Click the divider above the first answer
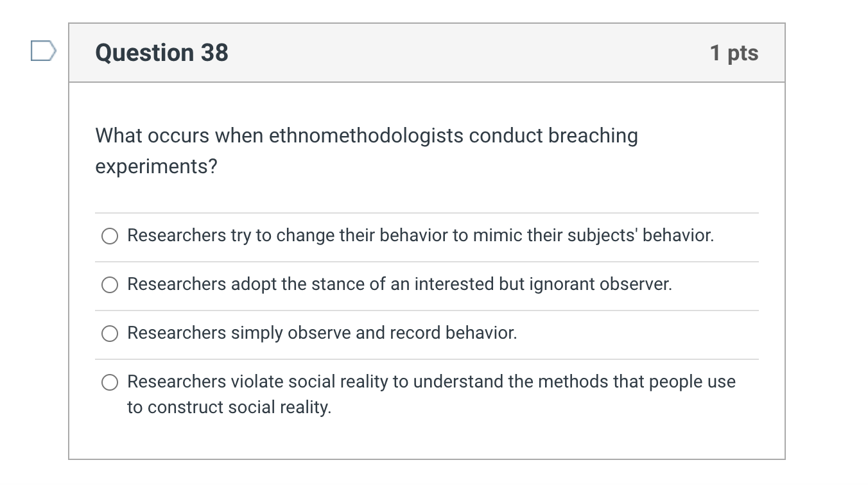 click(x=427, y=212)
